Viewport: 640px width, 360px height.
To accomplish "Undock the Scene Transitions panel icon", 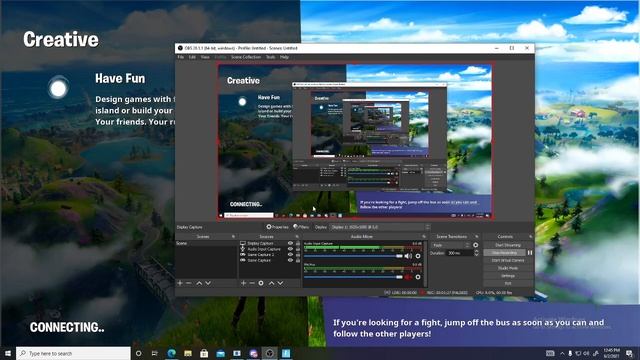I will [476, 237].
